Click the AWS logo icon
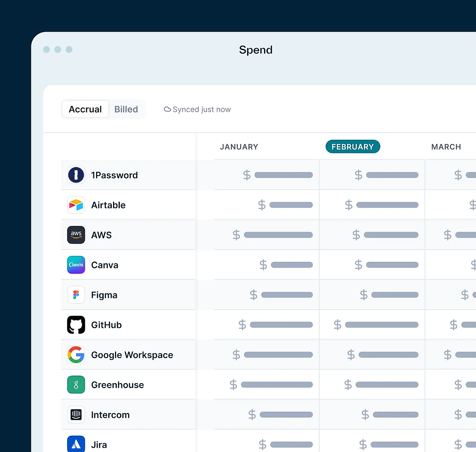 click(76, 235)
